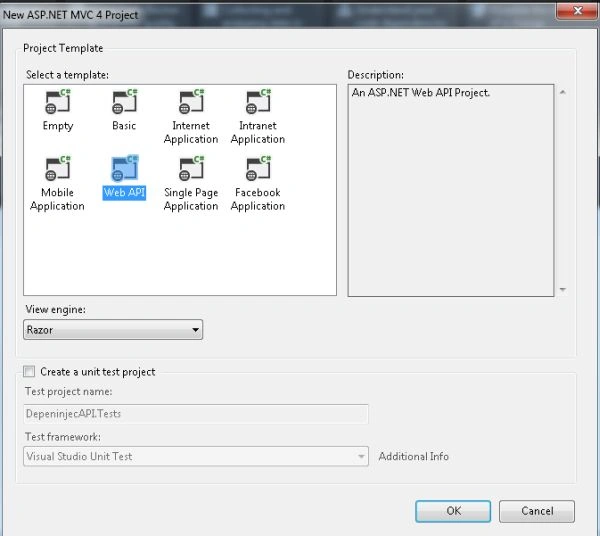Confirm the dialog with OK
The height and width of the screenshot is (536, 600).
point(453,511)
